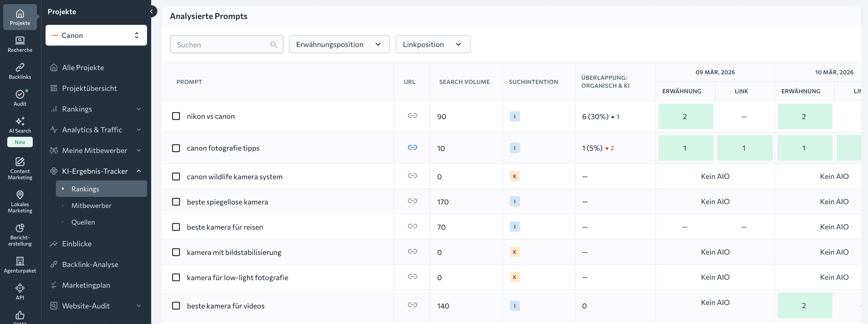The width and height of the screenshot is (868, 324).
Task: Open the API section via its sidebar icon
Action: 20,290
